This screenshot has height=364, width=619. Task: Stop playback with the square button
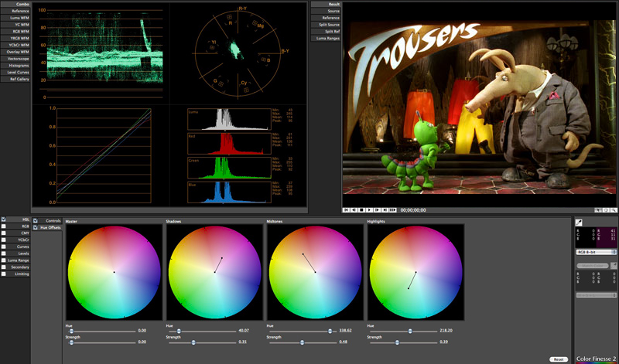361,209
